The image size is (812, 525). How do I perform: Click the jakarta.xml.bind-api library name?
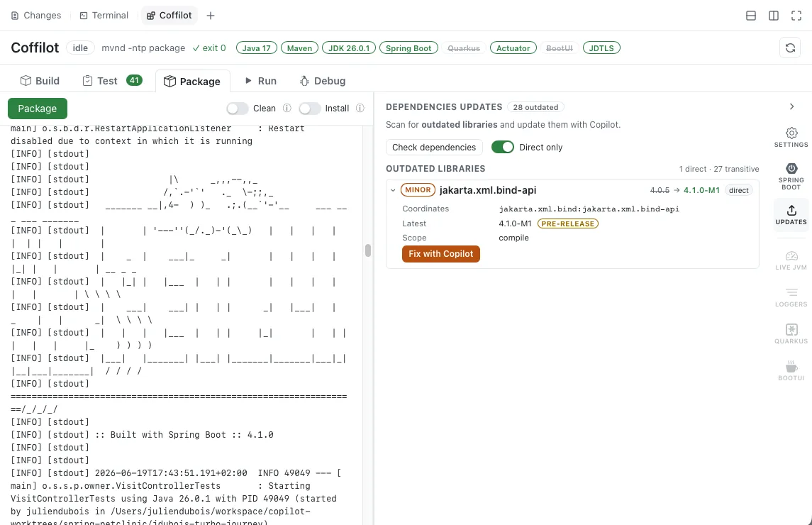coord(488,190)
